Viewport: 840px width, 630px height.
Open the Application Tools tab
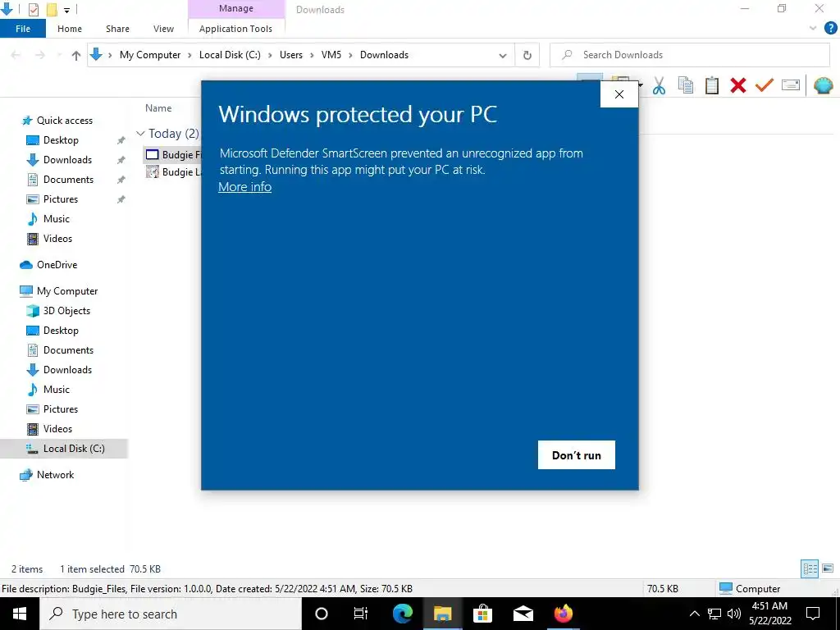point(235,29)
